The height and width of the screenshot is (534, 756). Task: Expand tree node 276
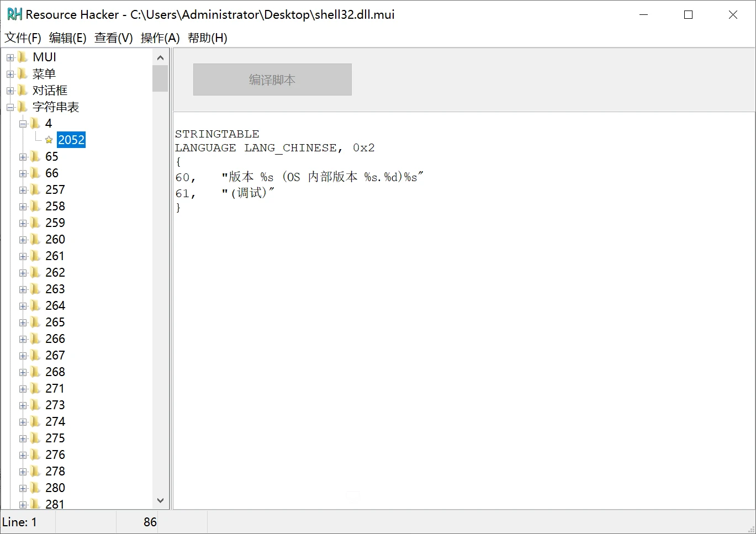(23, 455)
